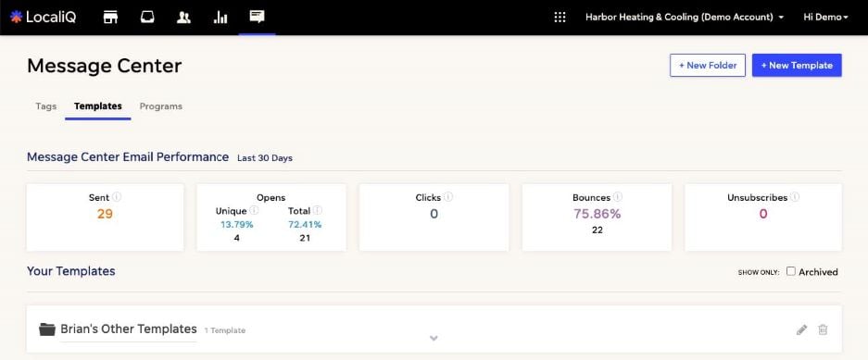Click the LocaliQ logo
Viewport: 868px width, 360px height.
coord(43,18)
